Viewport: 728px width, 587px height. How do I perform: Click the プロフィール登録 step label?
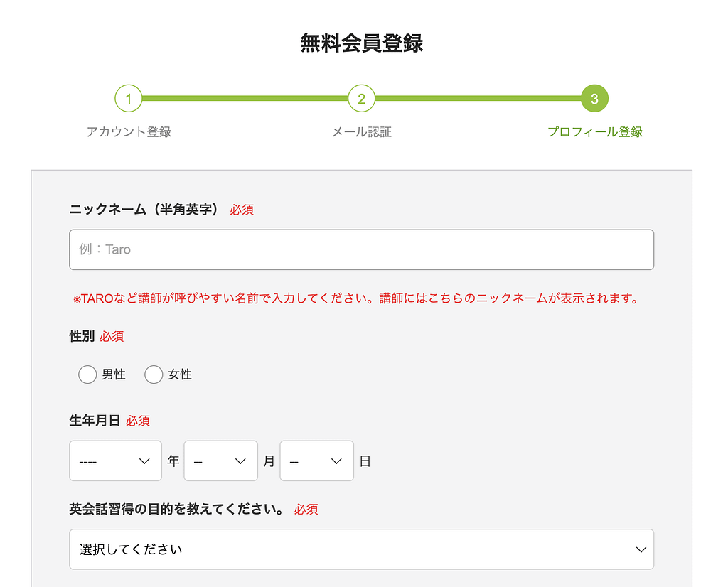click(594, 131)
